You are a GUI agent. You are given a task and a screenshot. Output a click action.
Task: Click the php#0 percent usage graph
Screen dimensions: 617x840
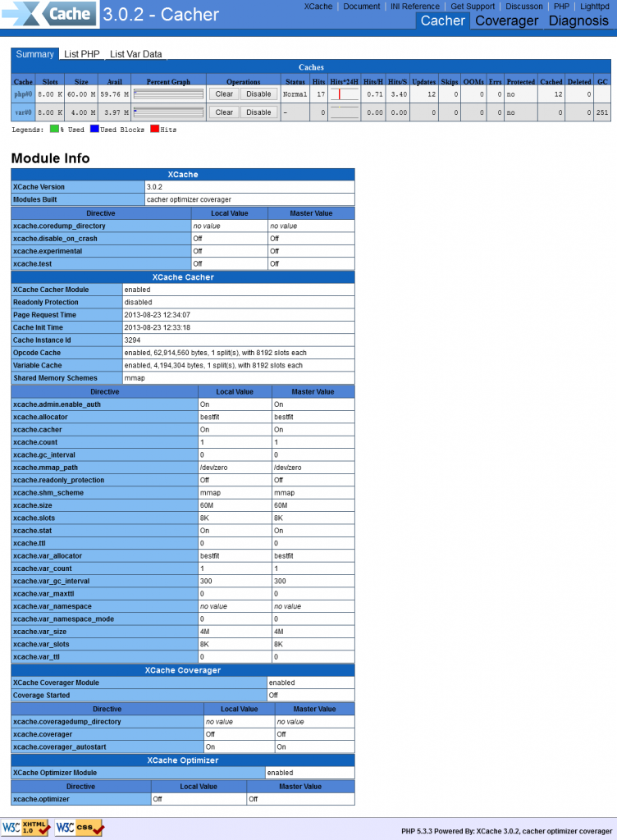pyautogui.click(x=168, y=94)
